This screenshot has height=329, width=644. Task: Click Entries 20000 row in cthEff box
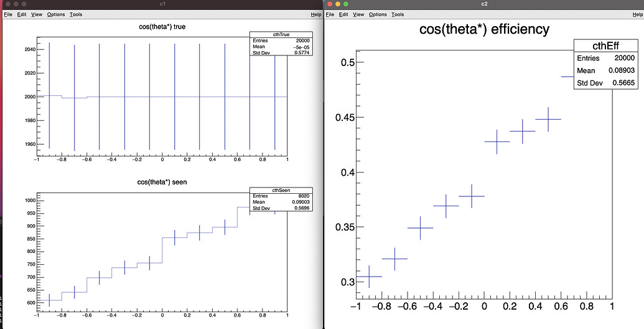605,58
